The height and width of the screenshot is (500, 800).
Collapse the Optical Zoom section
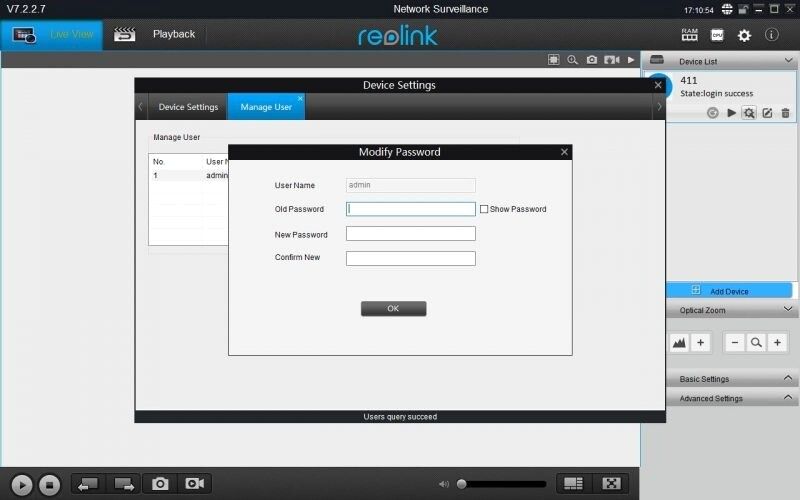(788, 310)
